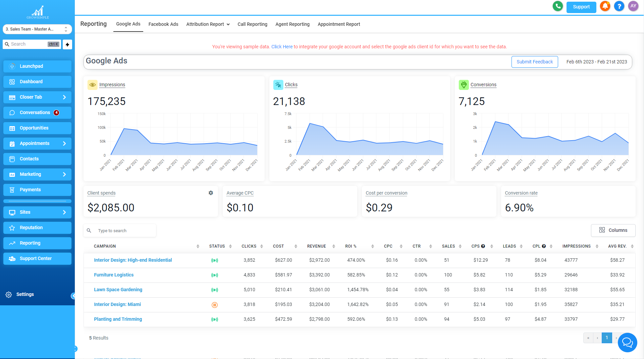Click the campaign Type to search field

[124, 231]
